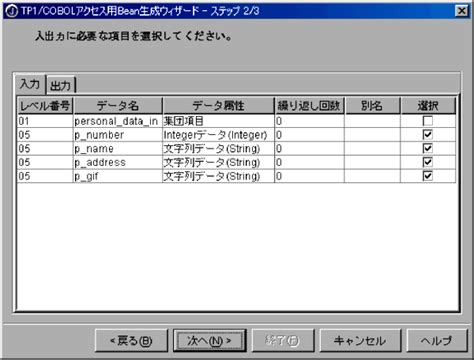Viewport: 474px width, 360px height.
Task: Click the alias cell for p_gif
Action: (x=372, y=176)
